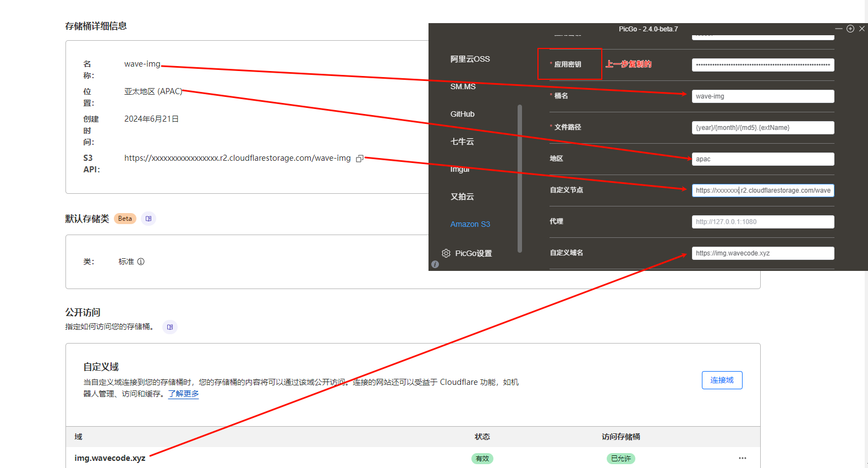Viewport: 868px width, 468px height.
Task: Click the 访问存储桶 column header
Action: pyautogui.click(x=621, y=437)
